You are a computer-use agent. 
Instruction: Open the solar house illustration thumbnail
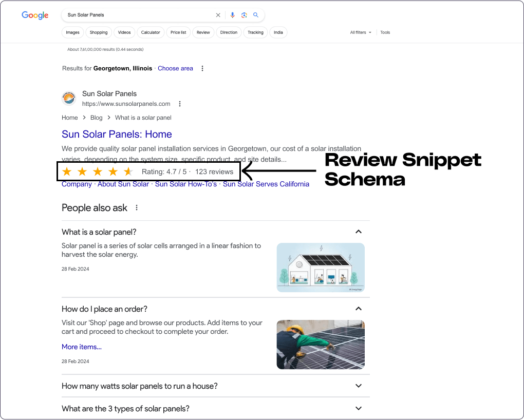(320, 267)
